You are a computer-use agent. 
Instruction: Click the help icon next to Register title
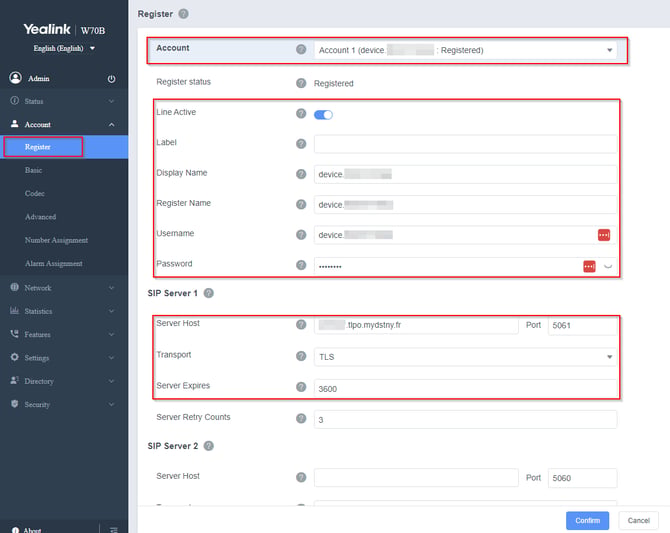[183, 14]
